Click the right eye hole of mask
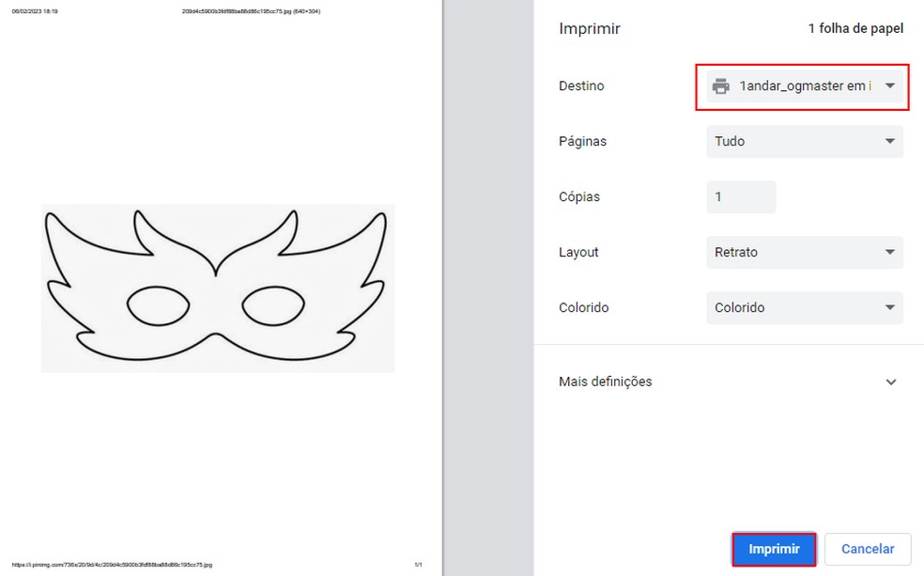The height and width of the screenshot is (576, 924). [x=273, y=305]
